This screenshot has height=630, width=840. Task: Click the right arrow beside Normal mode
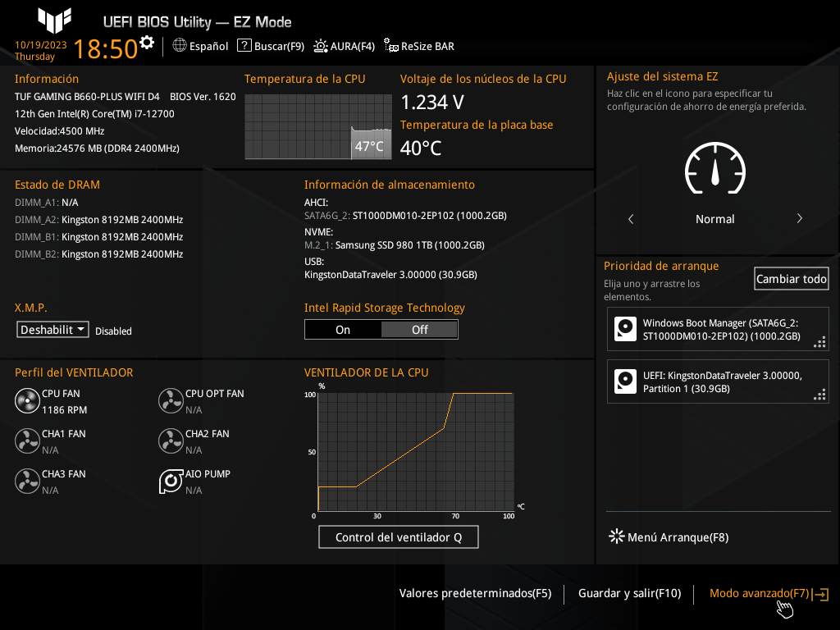tap(799, 219)
